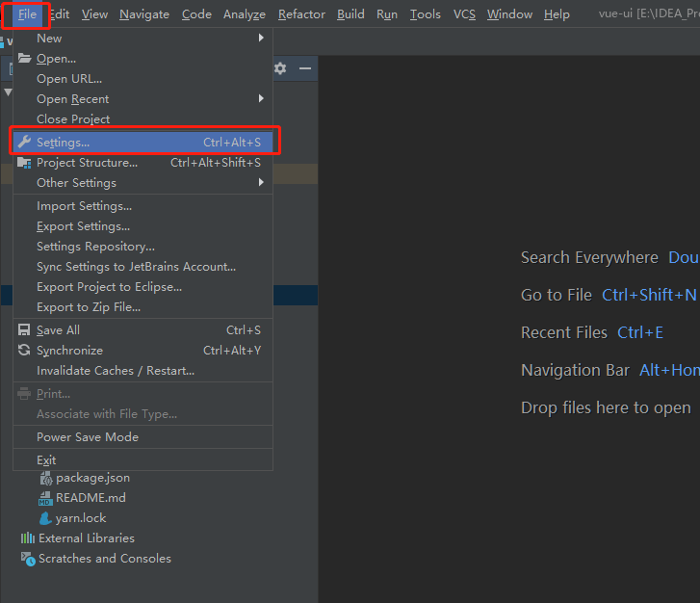Click the Navigation Bar hint text
The width and height of the screenshot is (700, 603).
[575, 370]
